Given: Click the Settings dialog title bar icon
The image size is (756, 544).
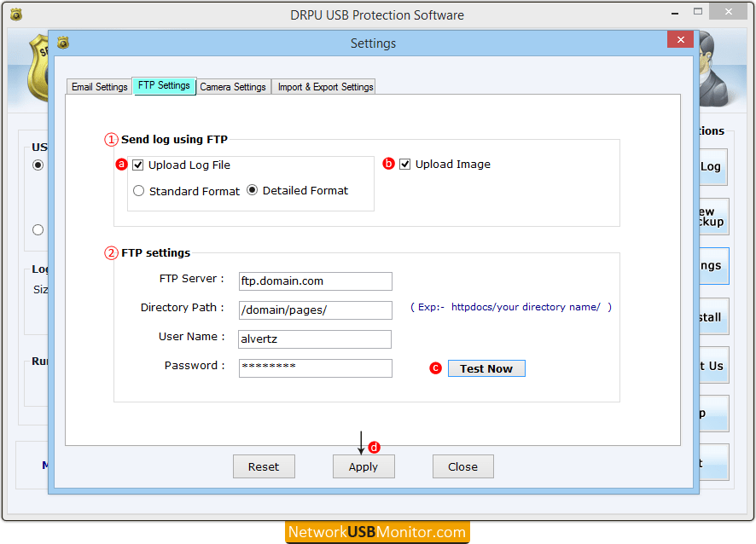Looking at the screenshot, I should tap(63, 43).
